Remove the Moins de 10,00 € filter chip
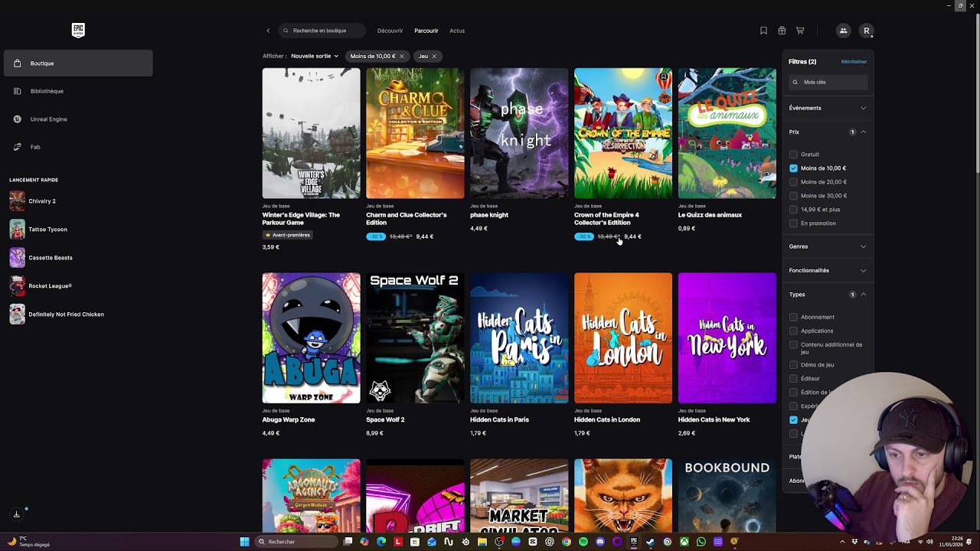The image size is (980, 551). point(401,56)
